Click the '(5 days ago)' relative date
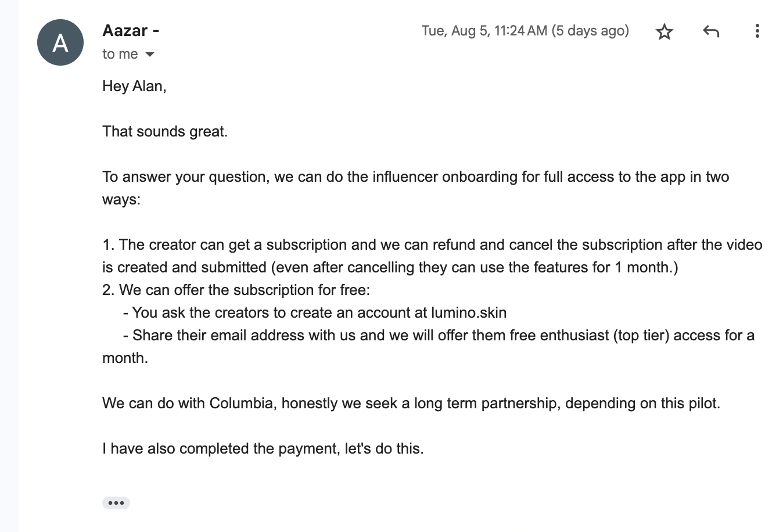The image size is (783, 532). [x=590, y=31]
